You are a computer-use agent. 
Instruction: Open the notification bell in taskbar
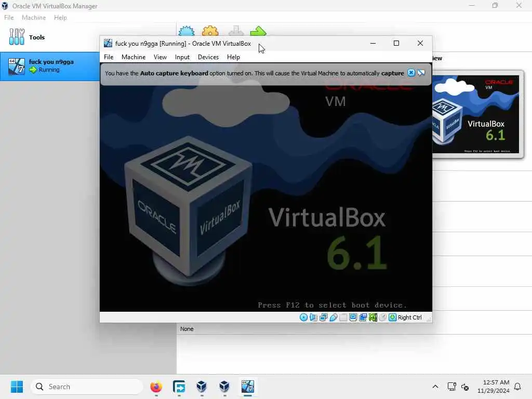[517, 387]
